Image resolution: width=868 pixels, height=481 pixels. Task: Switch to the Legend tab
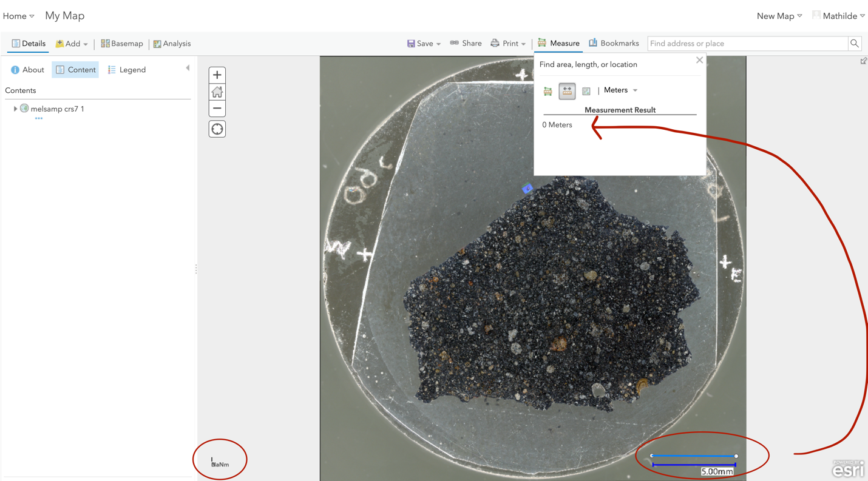126,69
